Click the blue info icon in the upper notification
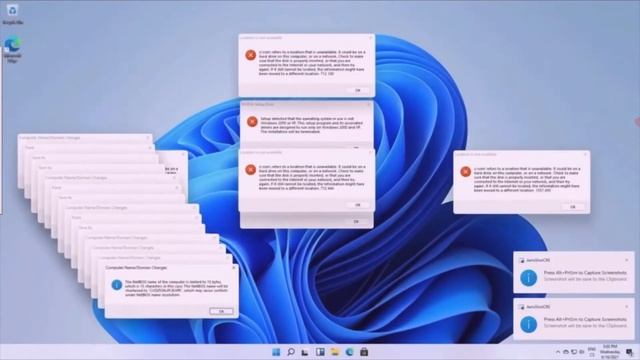This screenshot has height=360, width=640. pos(529,278)
